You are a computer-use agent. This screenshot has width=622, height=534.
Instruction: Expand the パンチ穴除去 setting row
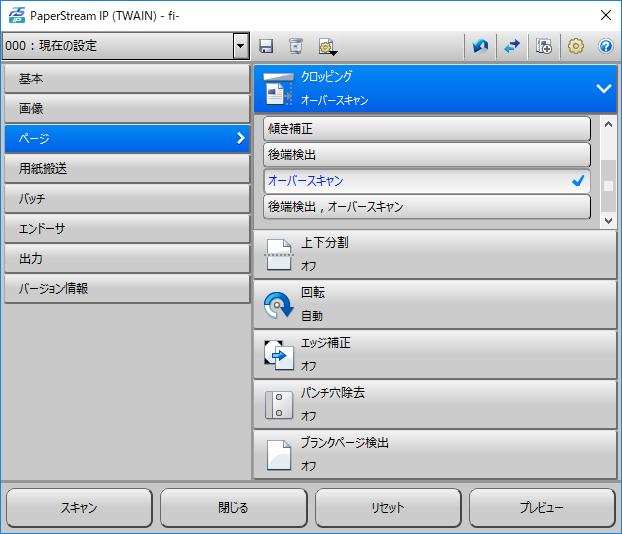click(435, 405)
